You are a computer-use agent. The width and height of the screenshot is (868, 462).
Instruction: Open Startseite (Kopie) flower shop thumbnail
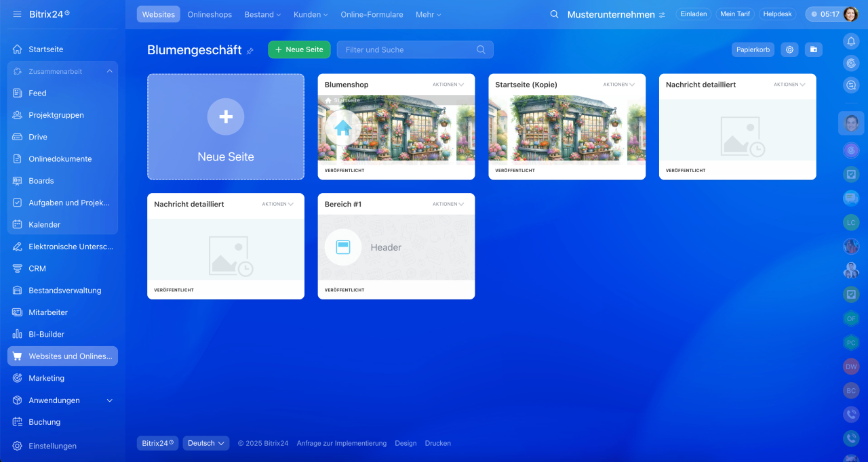[567, 129]
